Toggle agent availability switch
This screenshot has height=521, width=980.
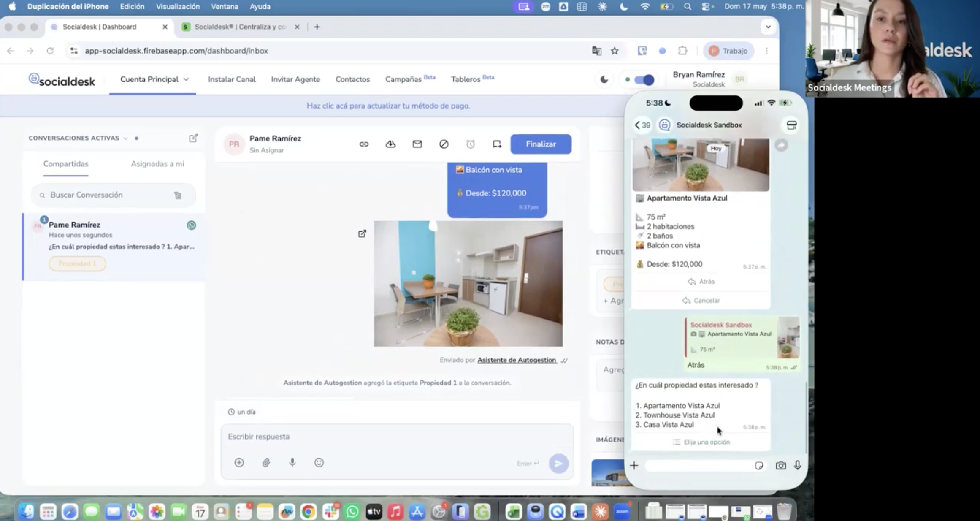[x=644, y=79]
